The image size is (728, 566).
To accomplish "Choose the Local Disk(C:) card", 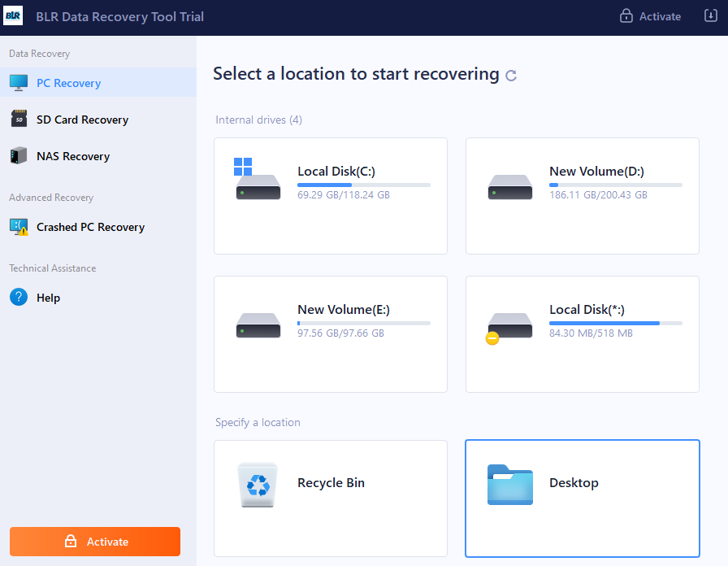I will coord(331,196).
